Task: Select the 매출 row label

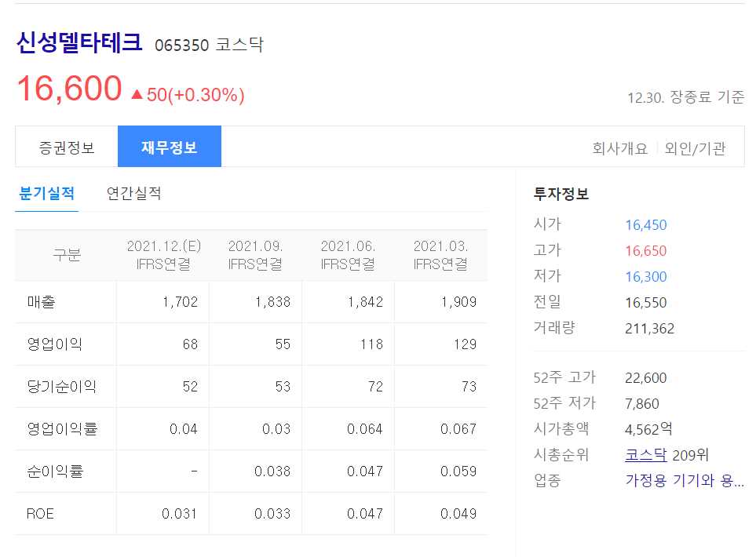Action: pyautogui.click(x=41, y=301)
